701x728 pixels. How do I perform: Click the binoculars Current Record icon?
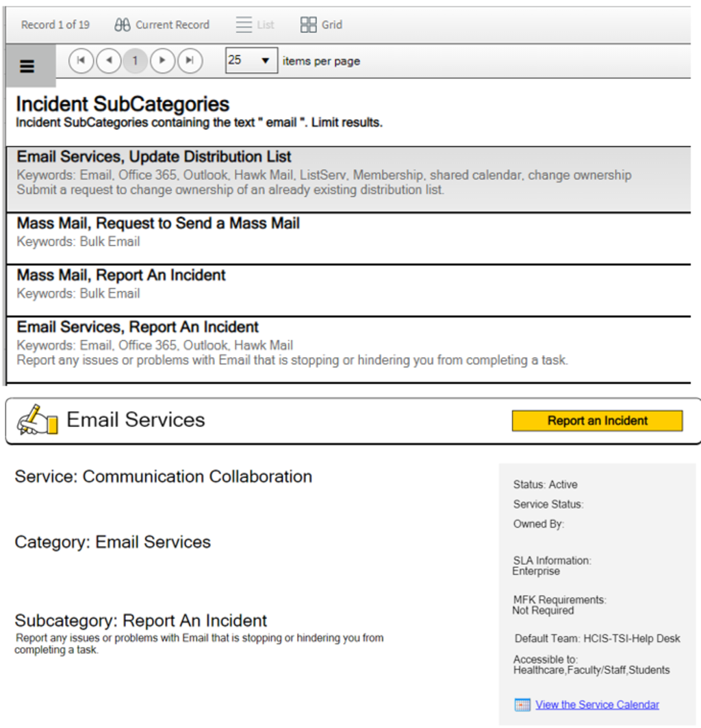123,25
